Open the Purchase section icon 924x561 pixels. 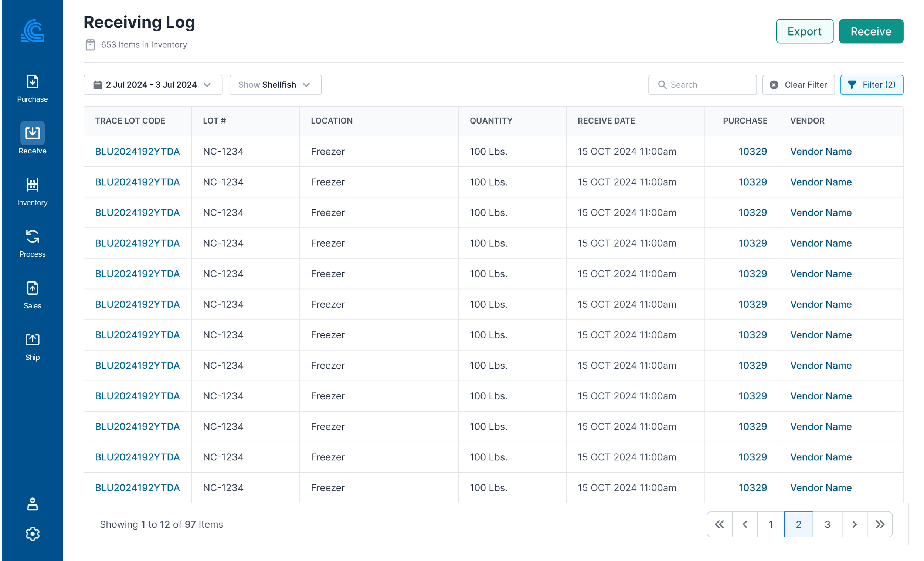point(33,81)
